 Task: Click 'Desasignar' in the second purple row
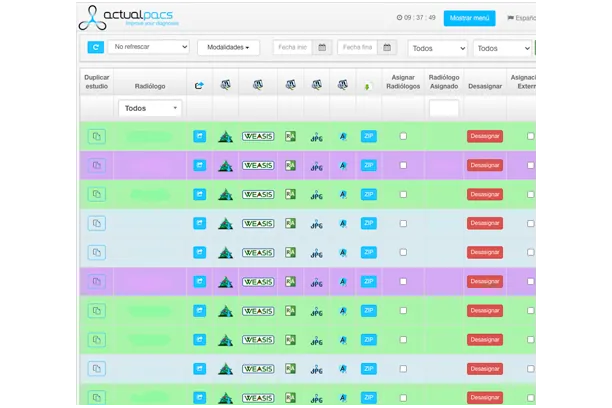(x=485, y=282)
